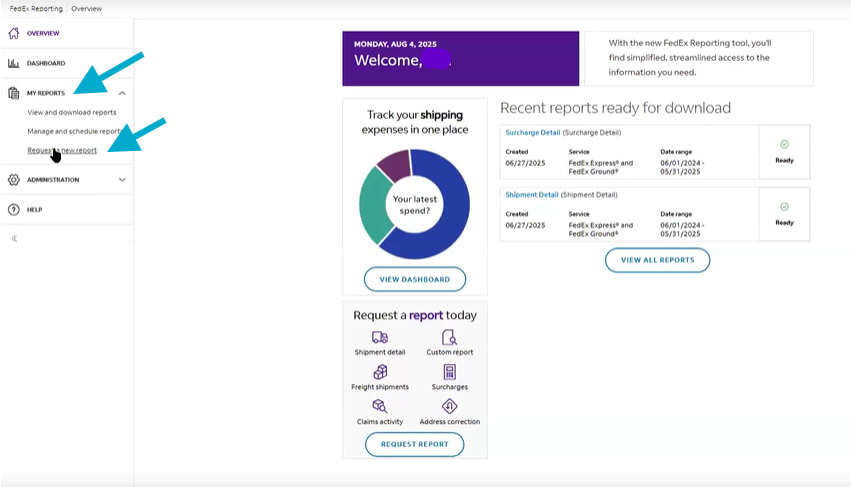This screenshot has height=487, width=851.
Task: Open the Surcharge Detail report link
Action: 532,132
